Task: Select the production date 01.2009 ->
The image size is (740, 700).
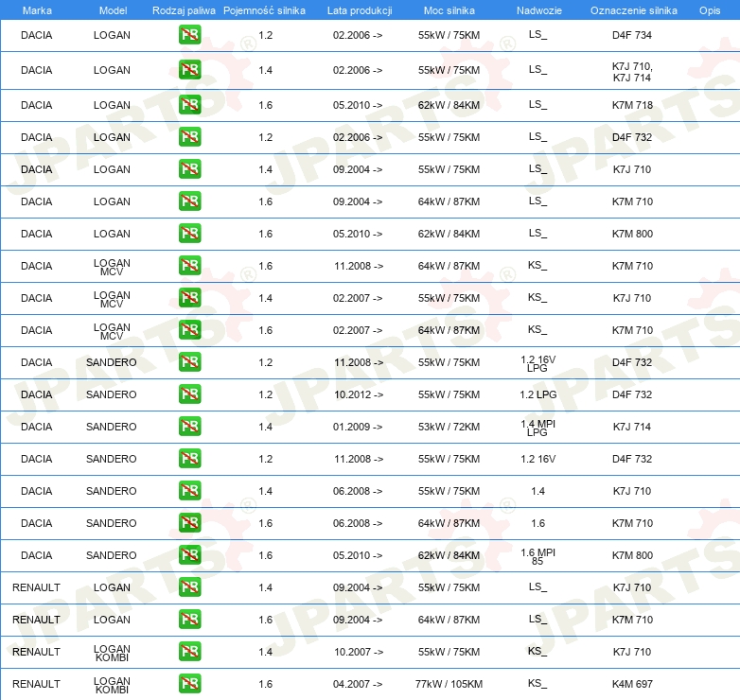Action: pos(358,427)
